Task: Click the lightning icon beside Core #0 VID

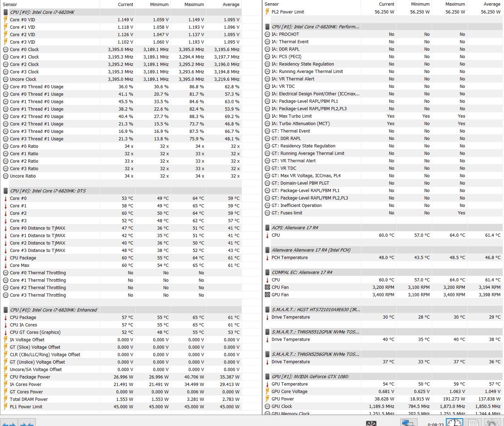Action: click(6, 20)
